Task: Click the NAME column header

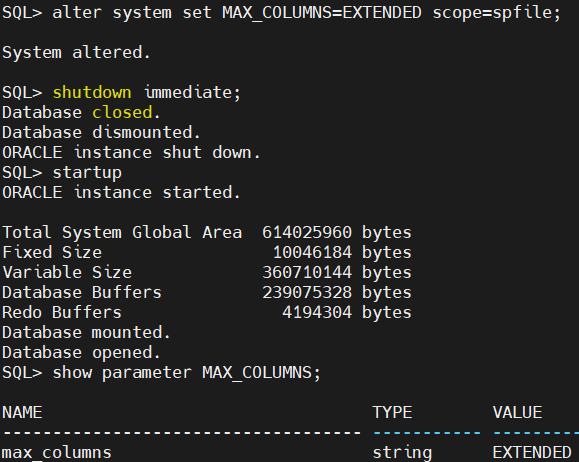Action: click(x=22, y=413)
